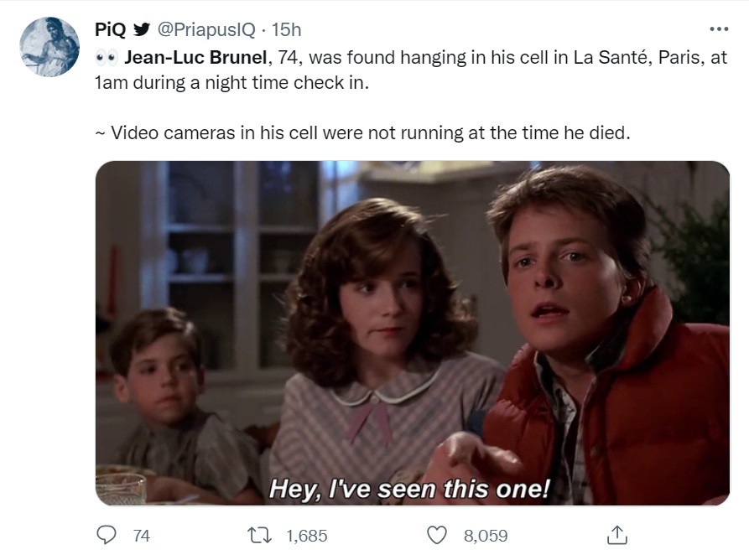The image size is (749, 560).
Task: Click the bold Jean-Luc Brunel text
Action: [x=195, y=57]
